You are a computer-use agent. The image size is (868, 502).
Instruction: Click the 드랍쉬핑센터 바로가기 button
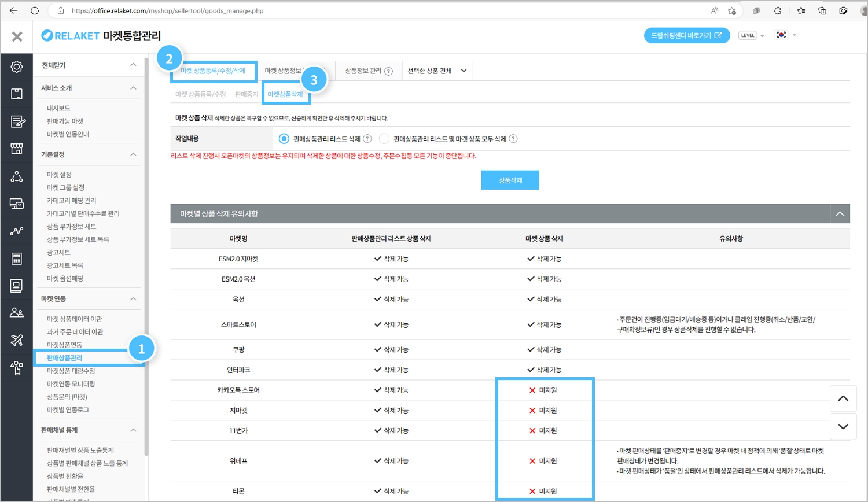click(686, 35)
